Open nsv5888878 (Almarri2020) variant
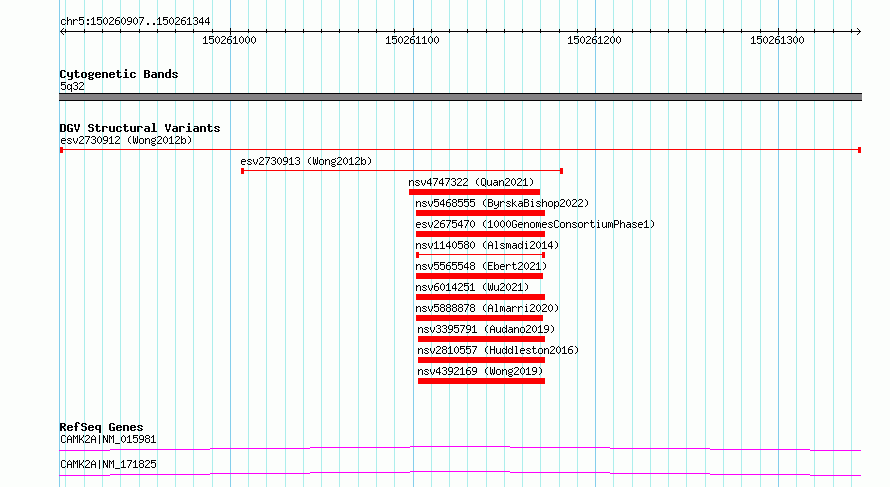 click(x=487, y=308)
